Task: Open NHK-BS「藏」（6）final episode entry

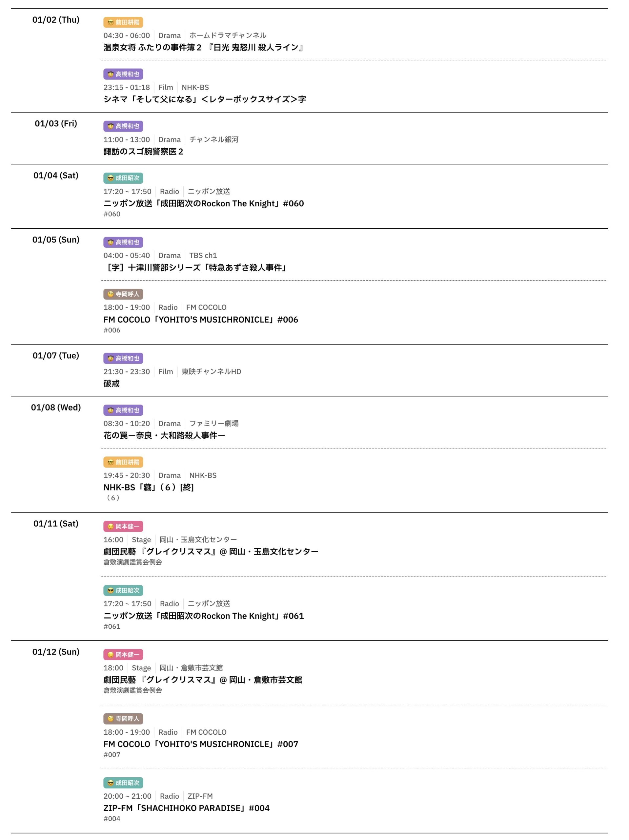Action: (x=149, y=488)
